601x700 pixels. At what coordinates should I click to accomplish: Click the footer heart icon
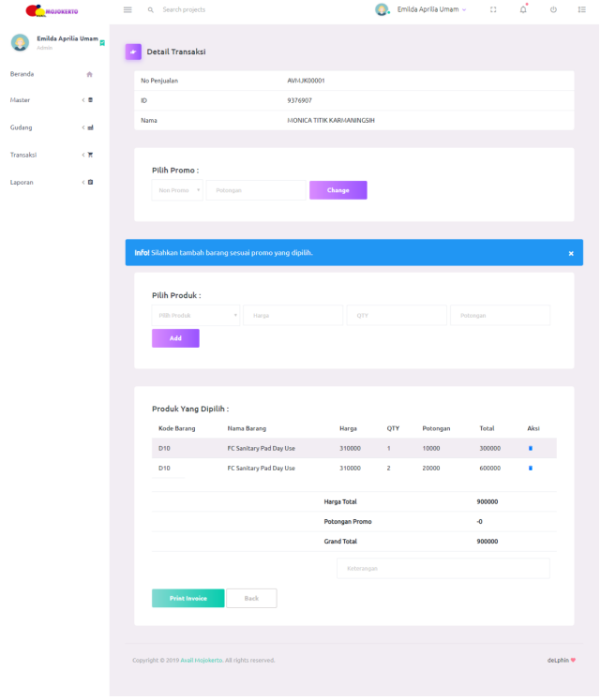[573, 661]
